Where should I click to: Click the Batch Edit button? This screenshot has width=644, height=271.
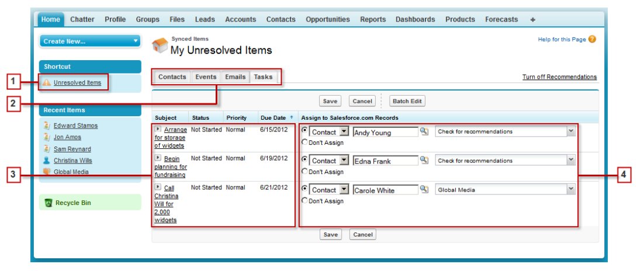tap(407, 101)
